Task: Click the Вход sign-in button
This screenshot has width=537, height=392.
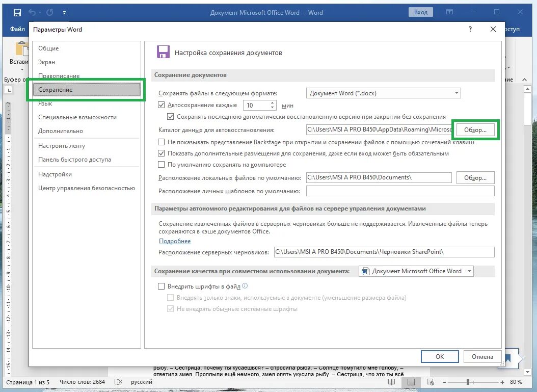Action: (x=420, y=12)
